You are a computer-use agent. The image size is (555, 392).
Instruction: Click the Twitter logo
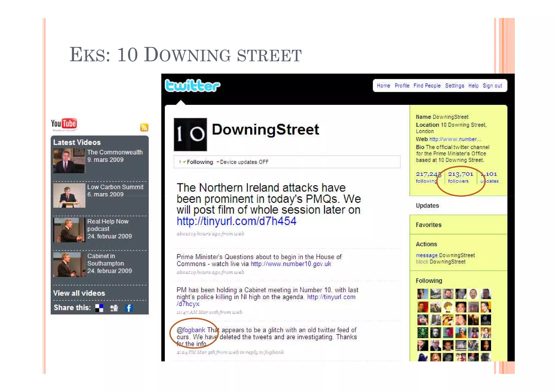click(192, 86)
